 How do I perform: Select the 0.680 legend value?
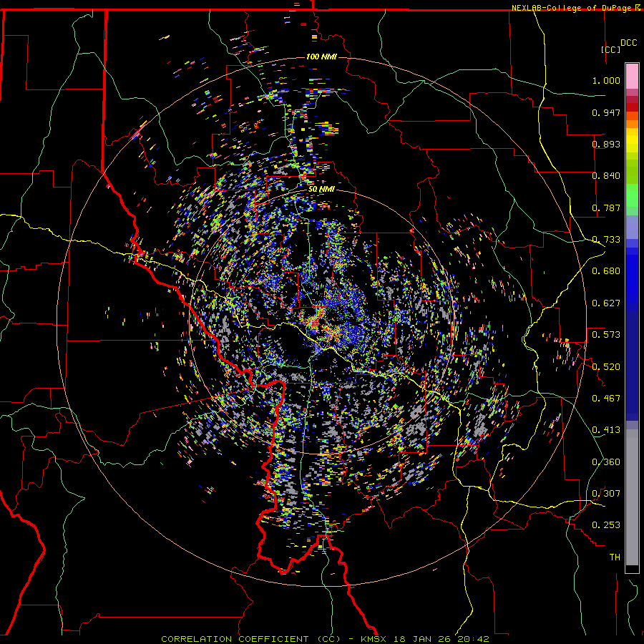coord(606,271)
